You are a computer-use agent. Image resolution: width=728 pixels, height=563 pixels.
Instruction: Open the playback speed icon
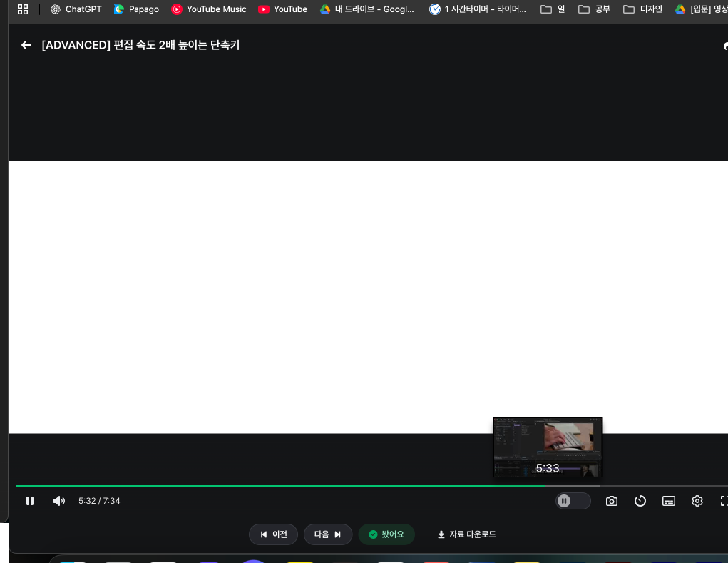click(640, 501)
